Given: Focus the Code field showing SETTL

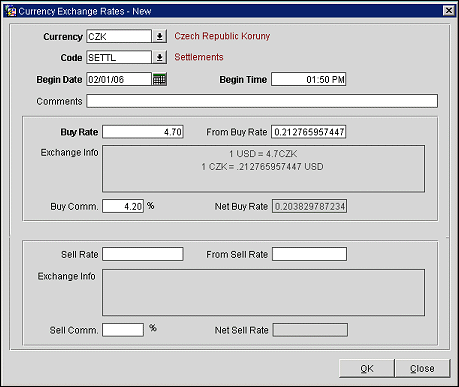Looking at the screenshot, I should pos(119,57).
